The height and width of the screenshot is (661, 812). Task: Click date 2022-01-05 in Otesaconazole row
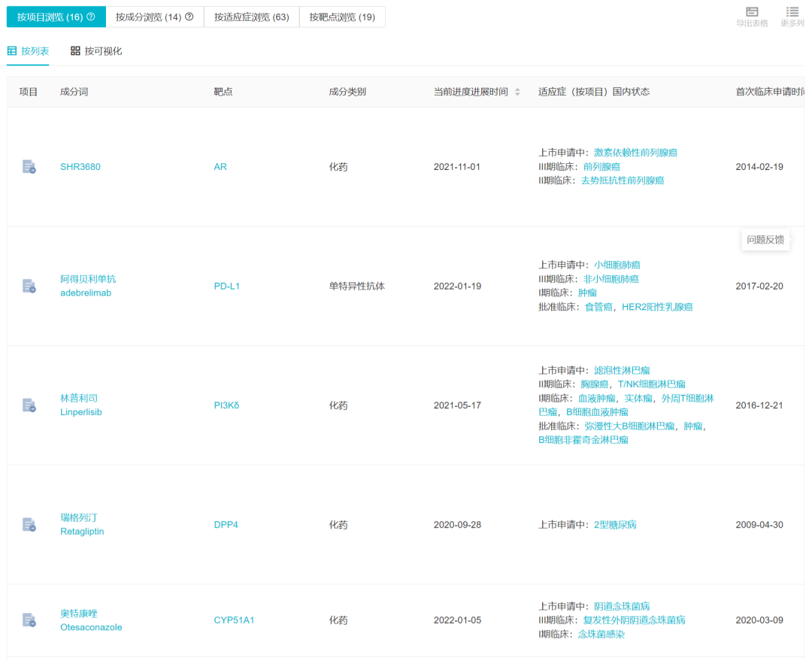457,620
